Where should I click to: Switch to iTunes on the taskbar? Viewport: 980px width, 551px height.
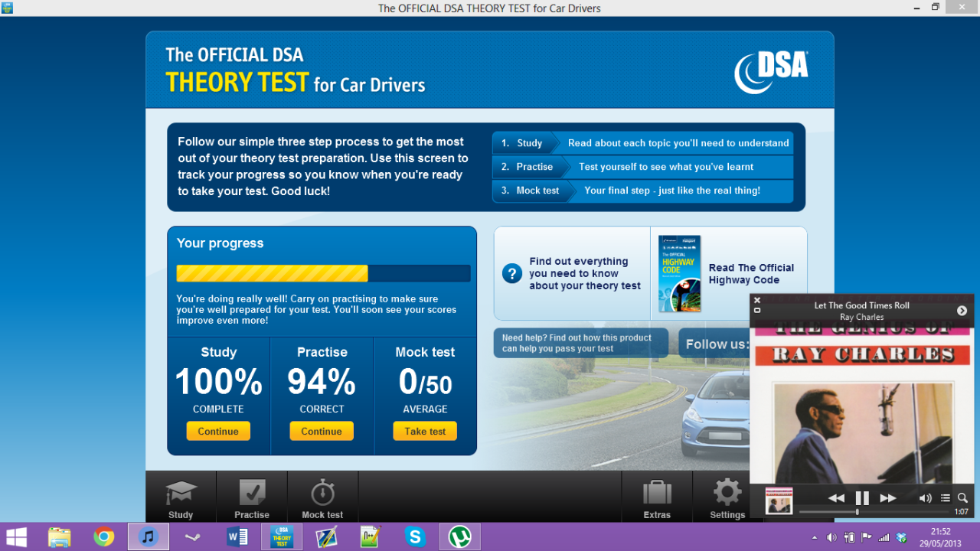point(149,536)
